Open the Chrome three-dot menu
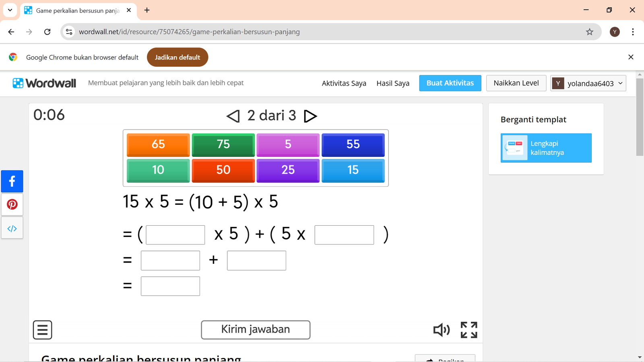Image resolution: width=644 pixels, height=362 pixels. (633, 32)
